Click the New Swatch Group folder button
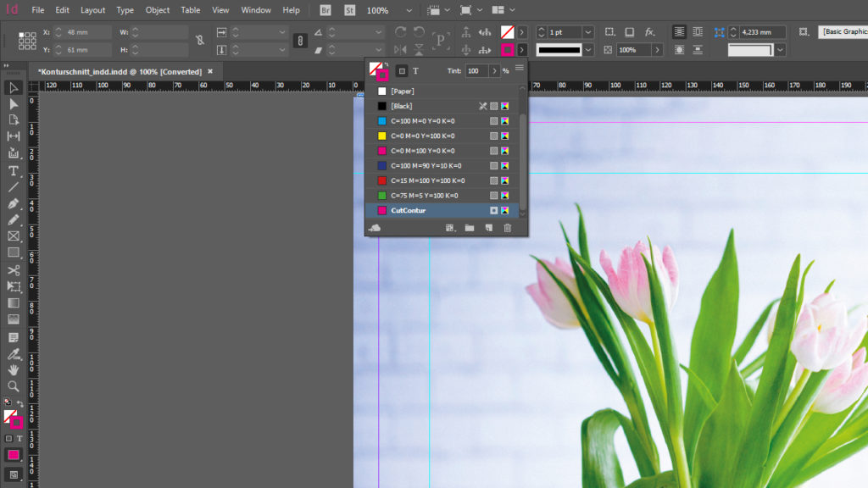Viewport: 868px width, 488px height. [470, 226]
